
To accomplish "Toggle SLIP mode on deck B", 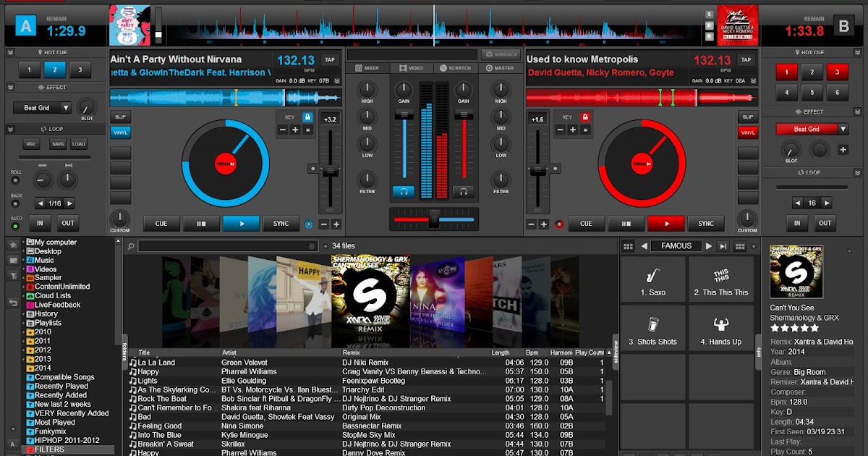I will [748, 117].
